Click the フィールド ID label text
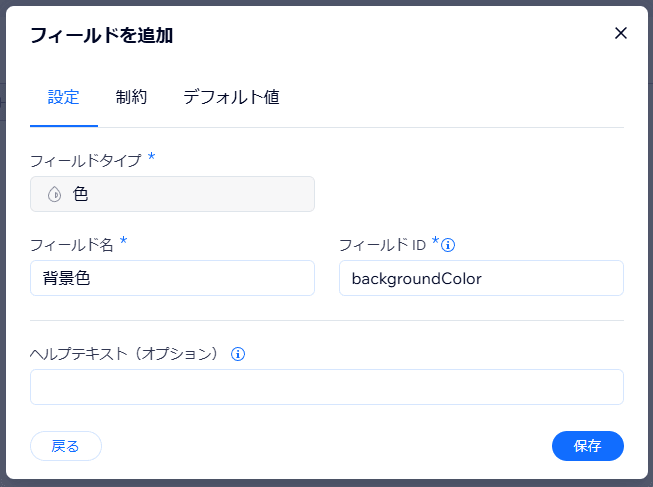Screen dimensions: 653x487 (383, 244)
